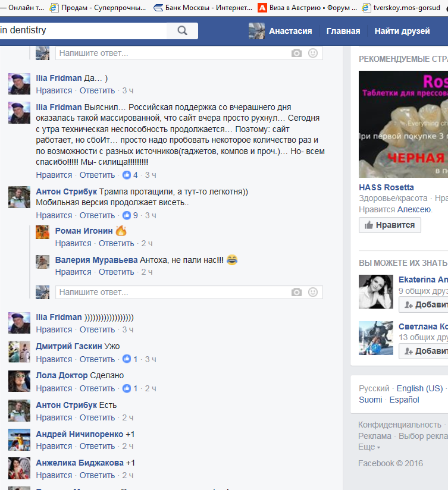The height and width of the screenshot is (490, 448).
Task: Switch language to English (US)
Action: pyautogui.click(x=419, y=388)
